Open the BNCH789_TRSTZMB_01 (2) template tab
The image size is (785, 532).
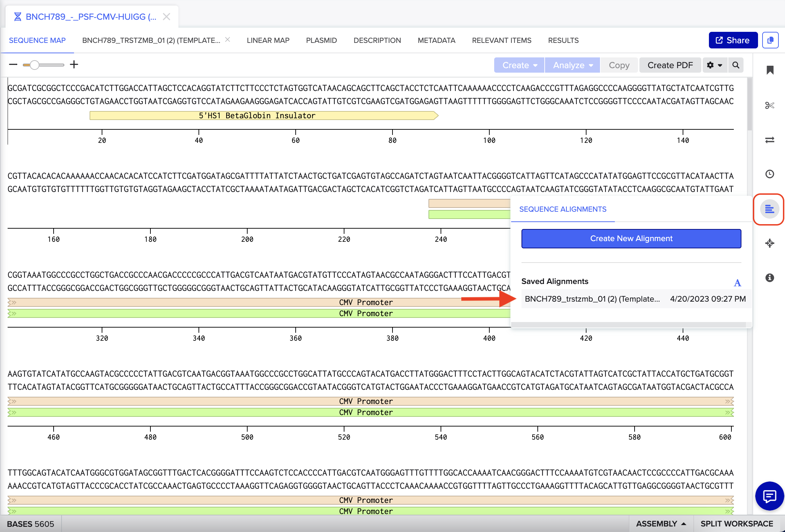pos(151,40)
